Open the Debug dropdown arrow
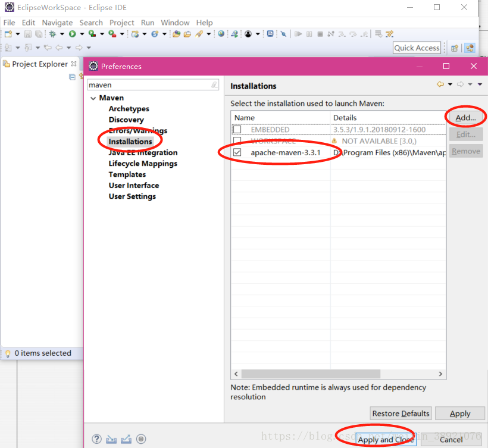The width and height of the screenshot is (488, 448). [62, 34]
